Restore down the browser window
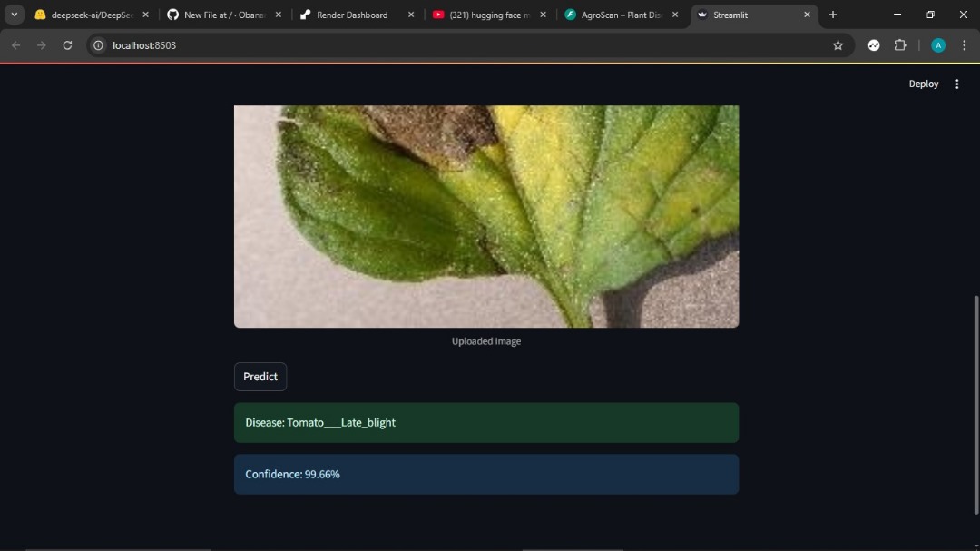Screen dimensions: 980x551 (x=930, y=15)
